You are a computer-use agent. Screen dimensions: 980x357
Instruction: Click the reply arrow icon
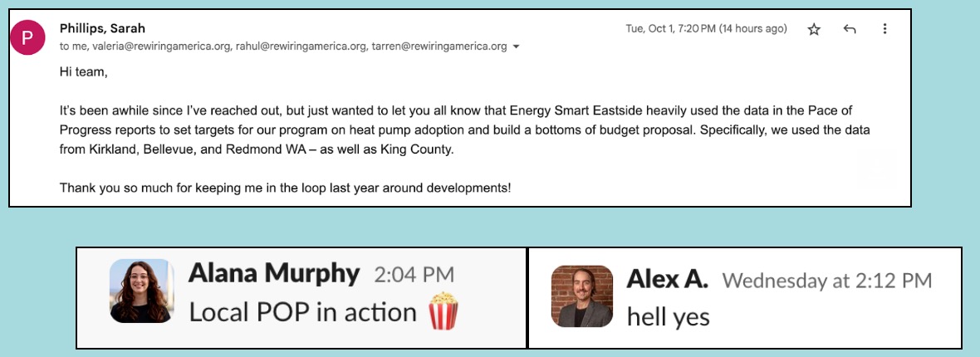(850, 29)
